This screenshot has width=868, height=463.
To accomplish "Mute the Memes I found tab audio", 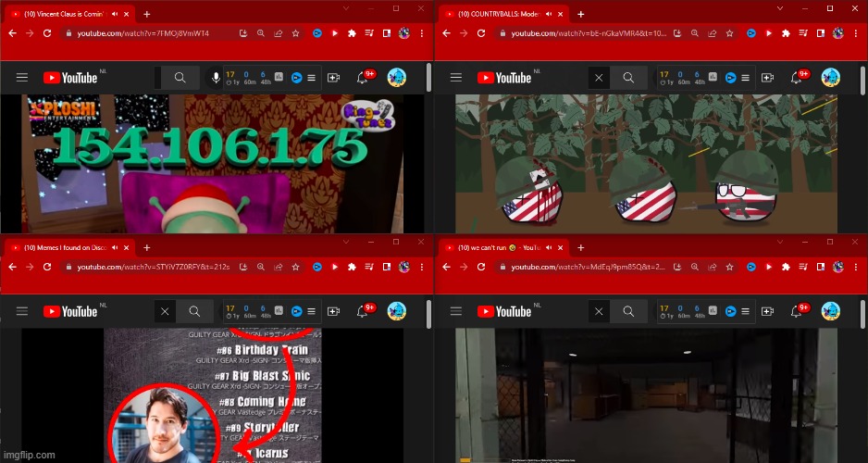I will click(115, 247).
